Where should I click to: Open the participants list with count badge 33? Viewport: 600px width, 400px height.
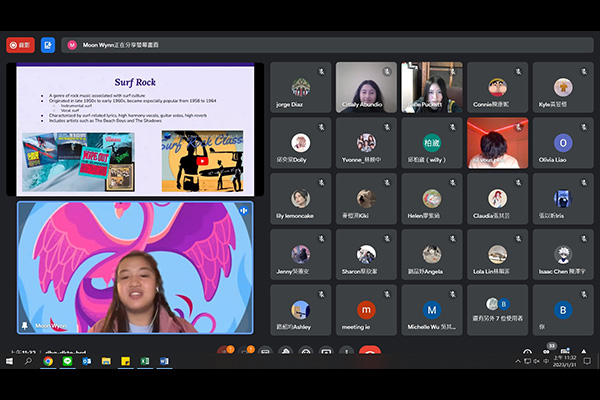550,350
